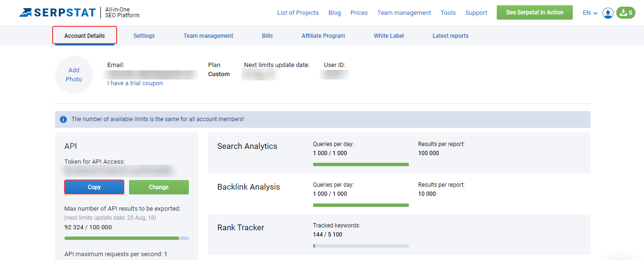Screen dimensions: 644x260
Task: Open List of Projects in top menu
Action: coord(298,13)
